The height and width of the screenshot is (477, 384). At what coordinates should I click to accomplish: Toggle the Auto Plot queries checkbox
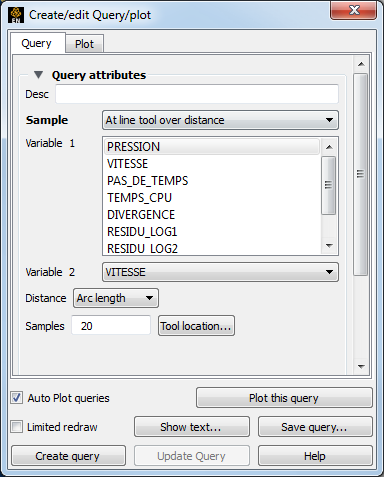[x=17, y=398]
